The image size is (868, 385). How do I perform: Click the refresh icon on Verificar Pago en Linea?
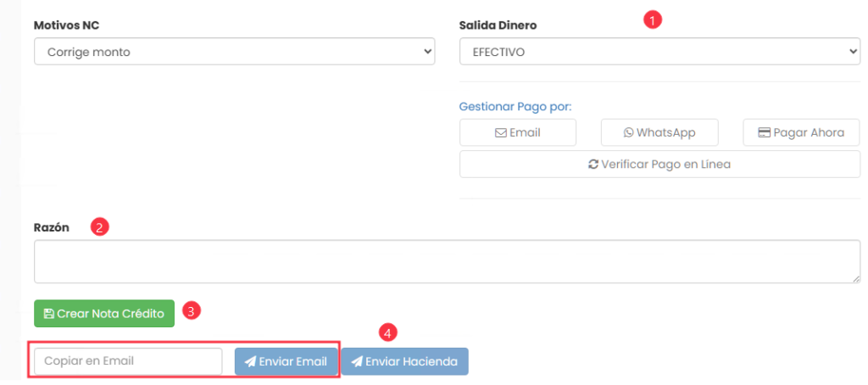[593, 165]
